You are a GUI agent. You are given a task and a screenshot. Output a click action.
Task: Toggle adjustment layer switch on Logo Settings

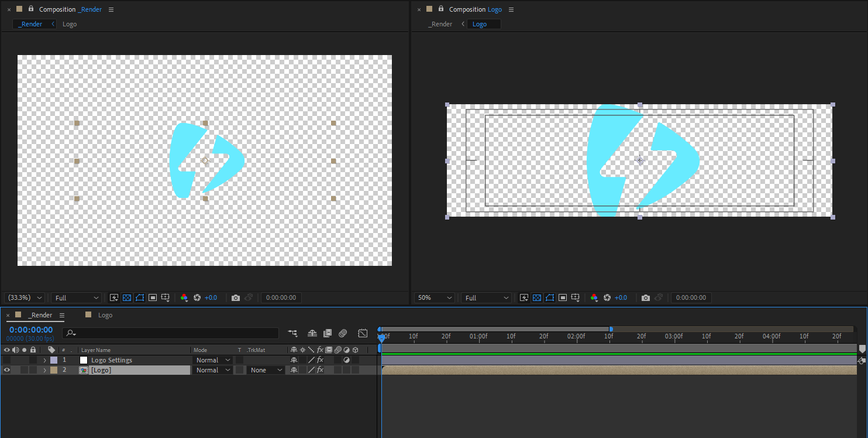(x=346, y=360)
